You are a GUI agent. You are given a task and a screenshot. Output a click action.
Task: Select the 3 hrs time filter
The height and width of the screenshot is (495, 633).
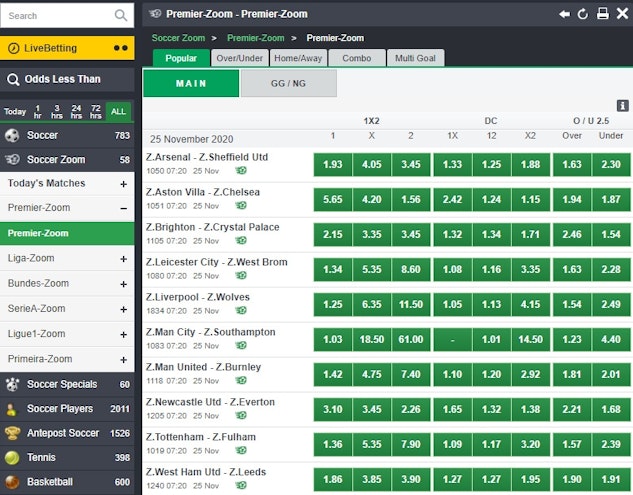coord(57,111)
